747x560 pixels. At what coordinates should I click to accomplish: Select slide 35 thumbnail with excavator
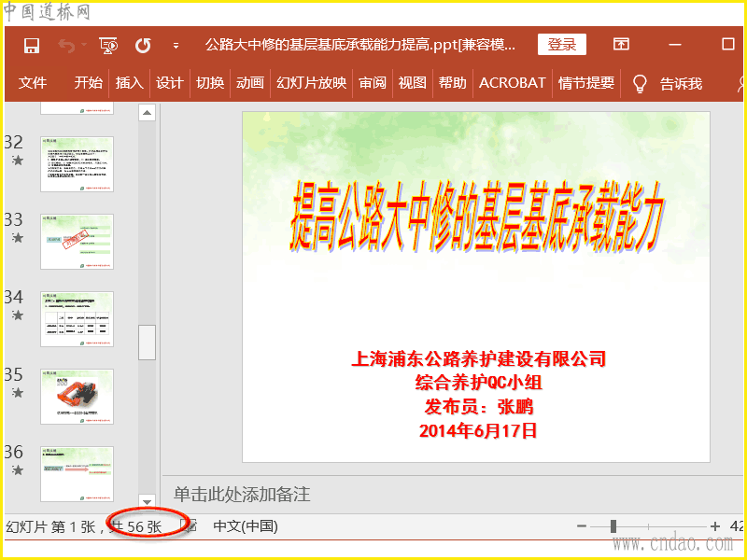tap(77, 397)
